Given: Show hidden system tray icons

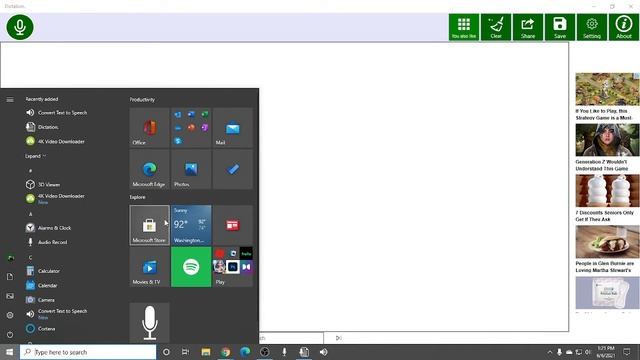Looking at the screenshot, I should (x=550, y=352).
